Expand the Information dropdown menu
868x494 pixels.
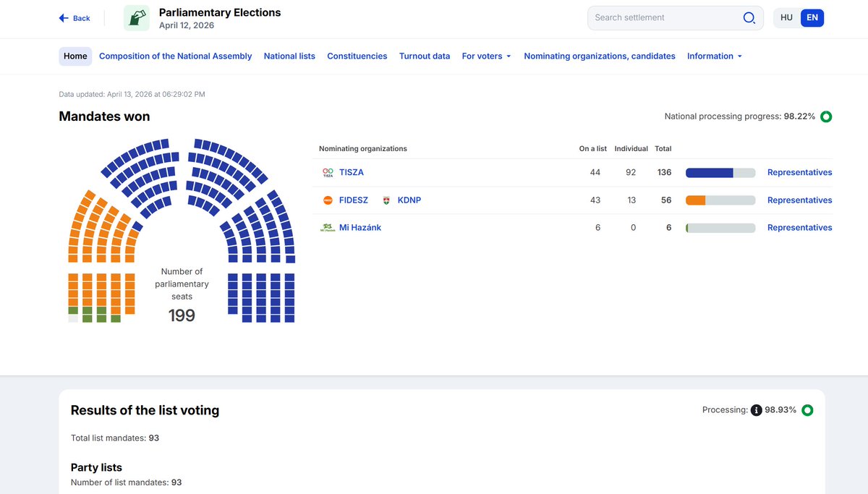coord(715,56)
